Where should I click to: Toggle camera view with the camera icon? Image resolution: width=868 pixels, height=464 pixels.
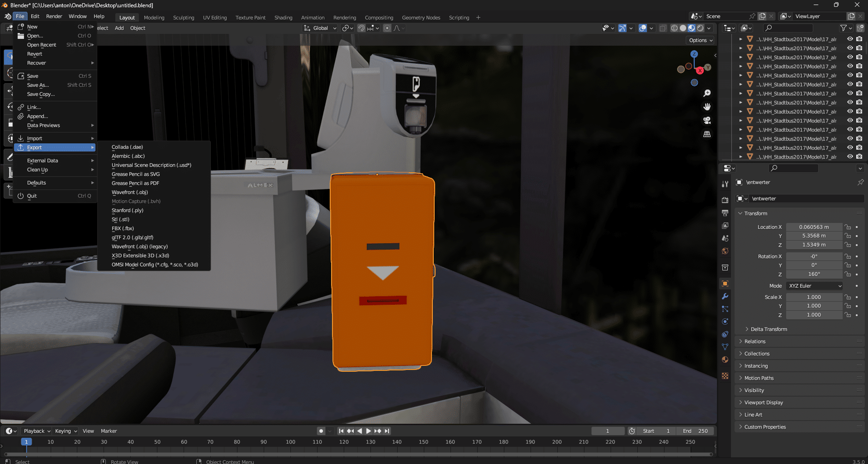(x=707, y=120)
